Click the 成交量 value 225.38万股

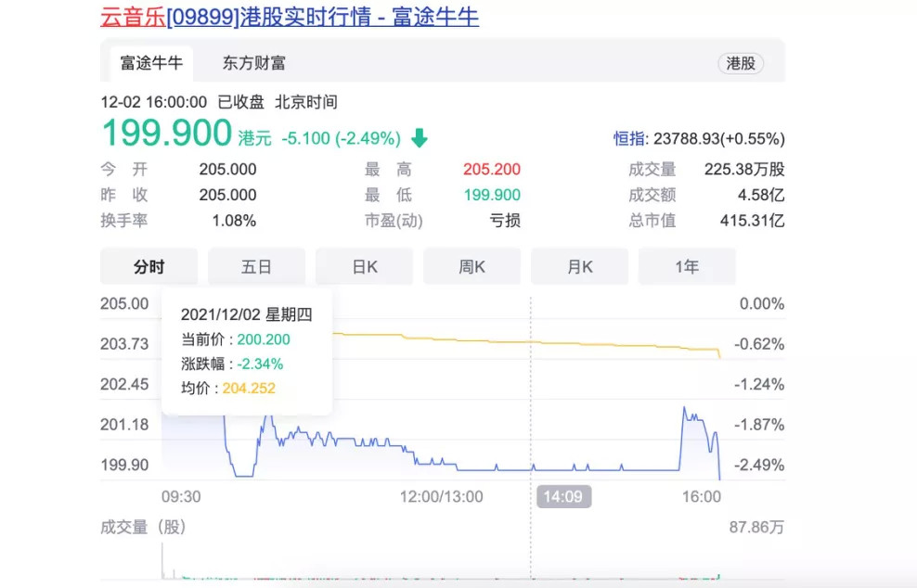click(744, 170)
